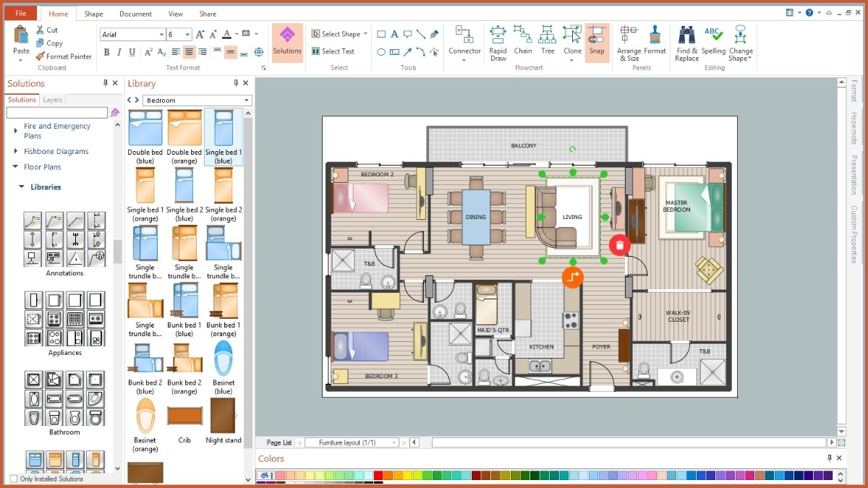Select the Connector tool
This screenshot has height=488, width=868.
pyautogui.click(x=464, y=42)
